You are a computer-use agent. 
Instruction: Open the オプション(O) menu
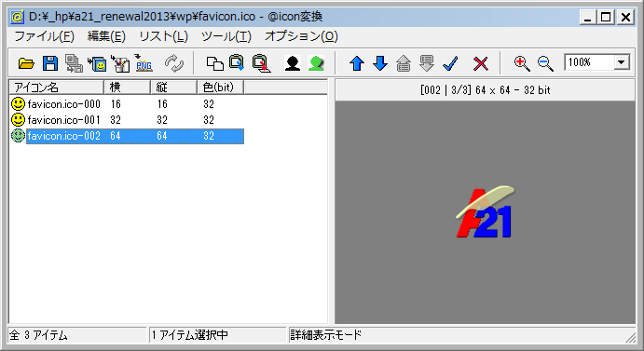click(301, 36)
